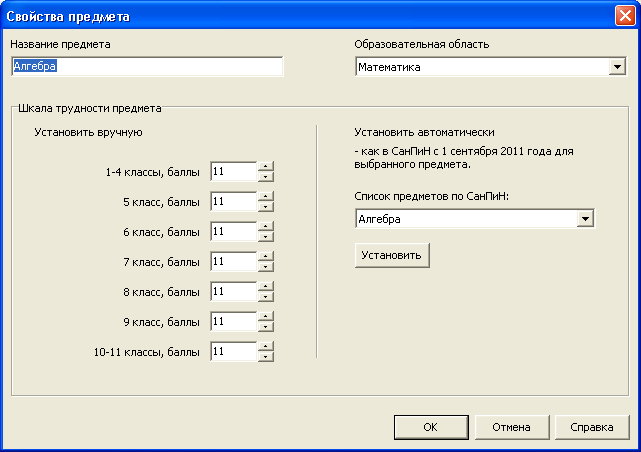Click the Название предмета text field
The width and height of the screenshot is (641, 452).
[x=147, y=67]
